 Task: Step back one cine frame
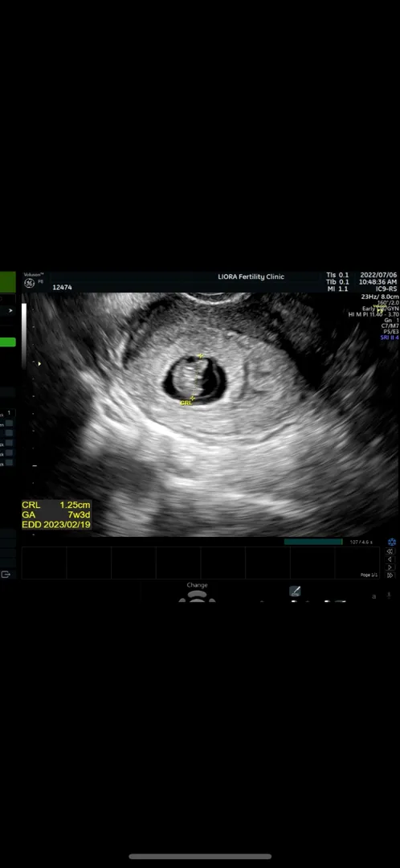pyautogui.click(x=390, y=559)
